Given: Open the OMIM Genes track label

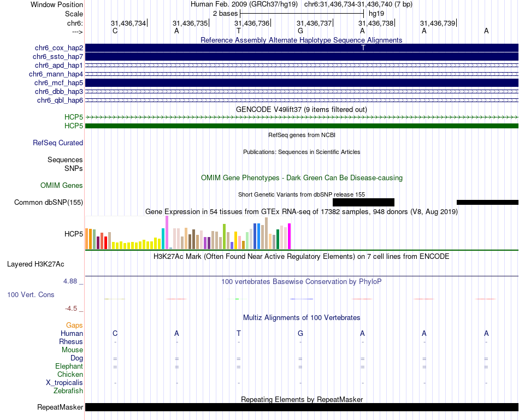Looking at the screenshot, I should click(x=61, y=185).
